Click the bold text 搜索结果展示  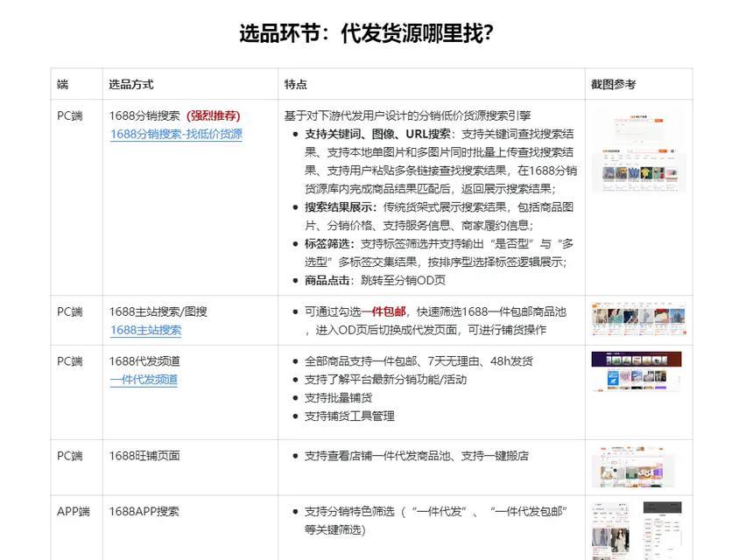pos(339,207)
